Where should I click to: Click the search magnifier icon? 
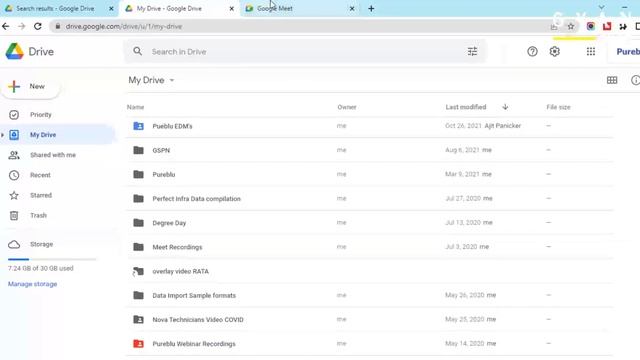(138, 51)
